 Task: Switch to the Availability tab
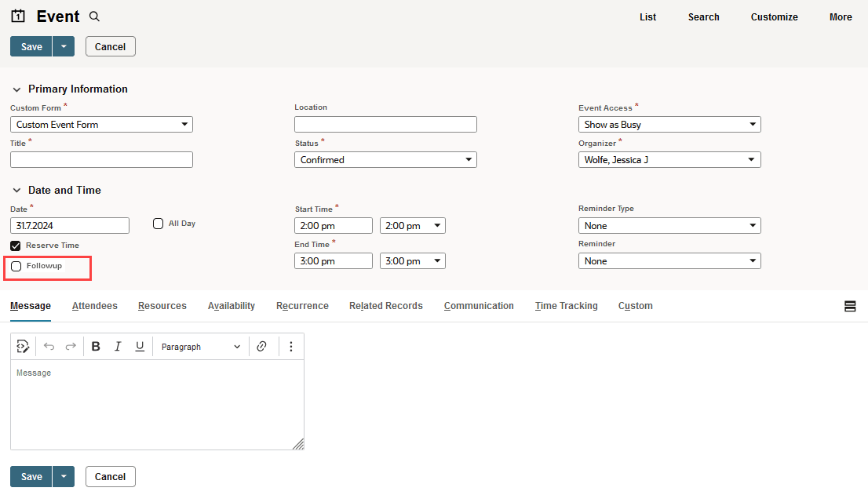coord(232,306)
